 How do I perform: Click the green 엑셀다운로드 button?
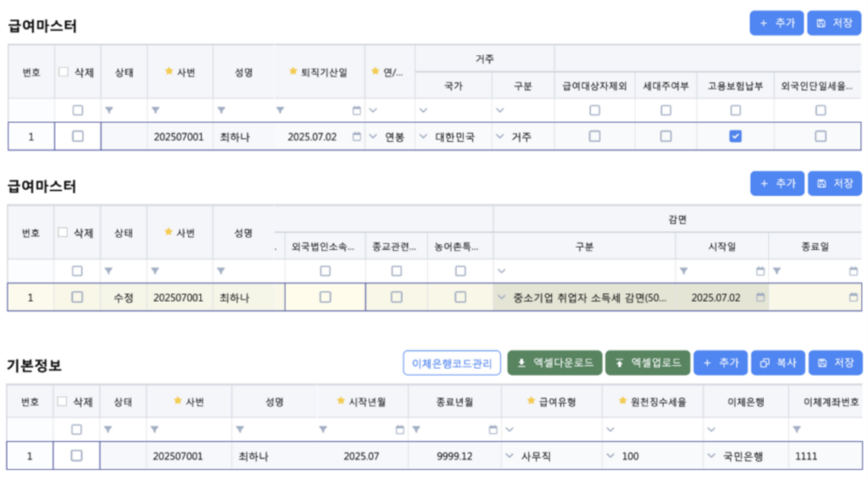(555, 363)
